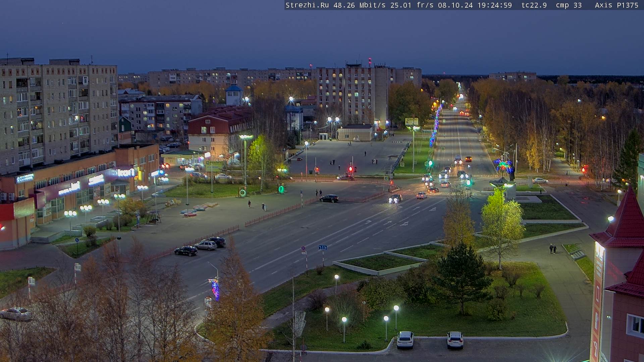Image resolution: width=644 pixels, height=362 pixels.
Task: Click the Axis P1375 camera model text
Action: coord(616,5)
